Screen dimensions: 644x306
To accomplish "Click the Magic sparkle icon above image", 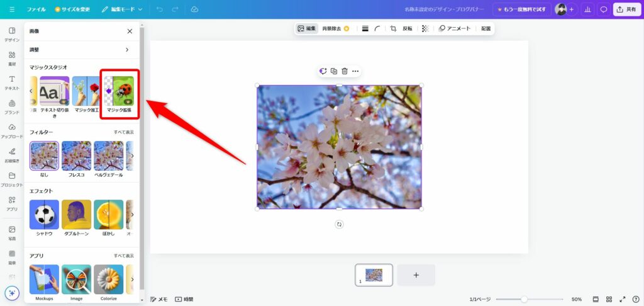I will (323, 71).
